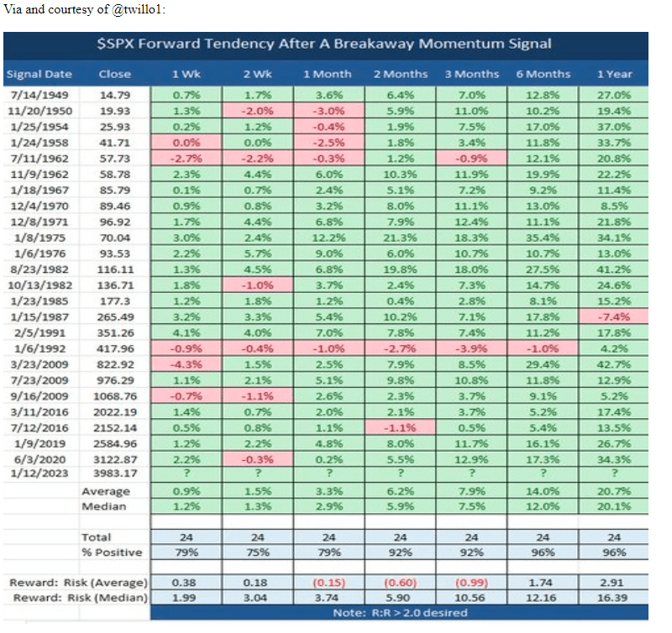
Task: Click the Signal Date column header
Action: pos(39,74)
